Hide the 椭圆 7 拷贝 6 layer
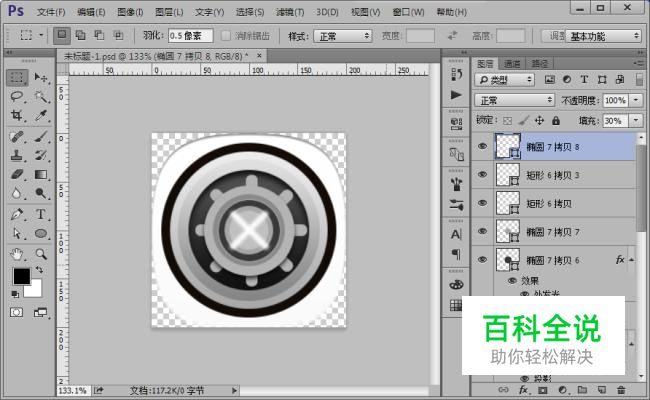Viewport: 650px width, 400px height. pyautogui.click(x=482, y=259)
